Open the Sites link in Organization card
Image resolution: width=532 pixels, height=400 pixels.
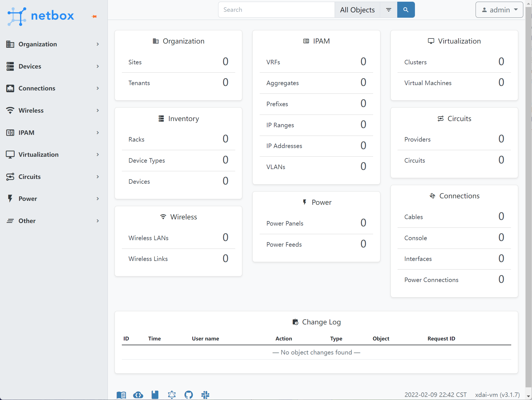(135, 62)
